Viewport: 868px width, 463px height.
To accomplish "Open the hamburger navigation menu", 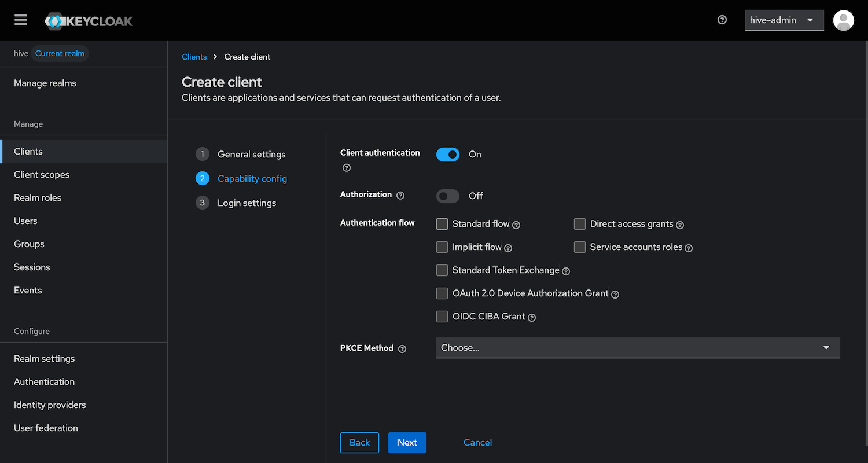I will (x=21, y=20).
